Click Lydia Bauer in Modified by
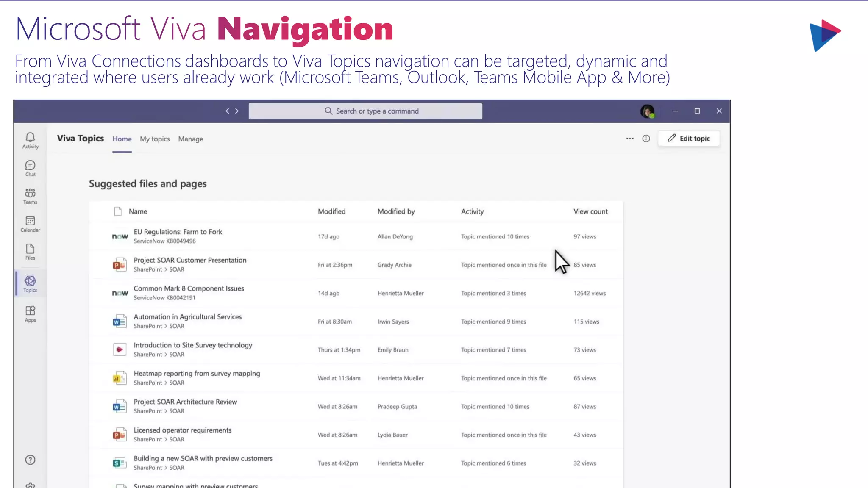Viewport: 868px width, 488px height. 392,435
